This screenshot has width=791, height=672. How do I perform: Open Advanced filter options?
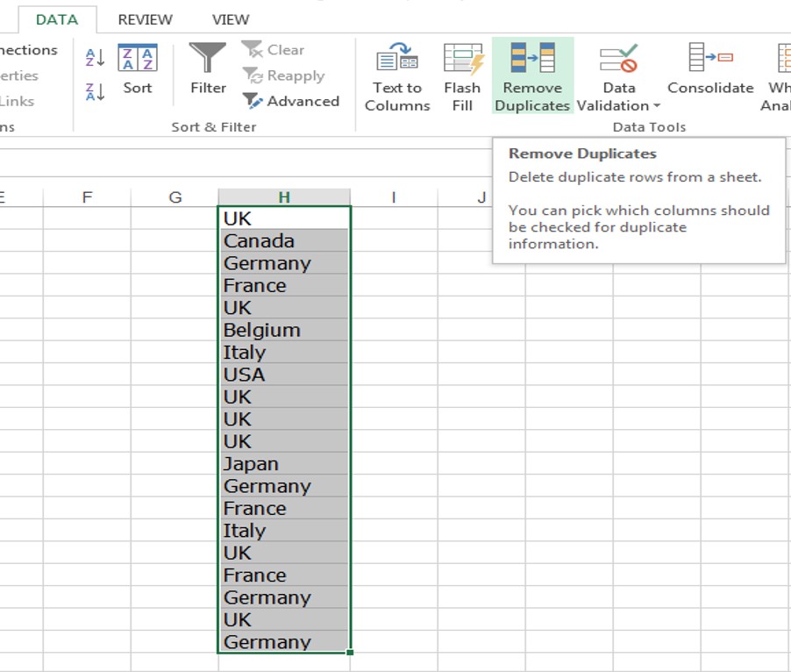pos(290,101)
